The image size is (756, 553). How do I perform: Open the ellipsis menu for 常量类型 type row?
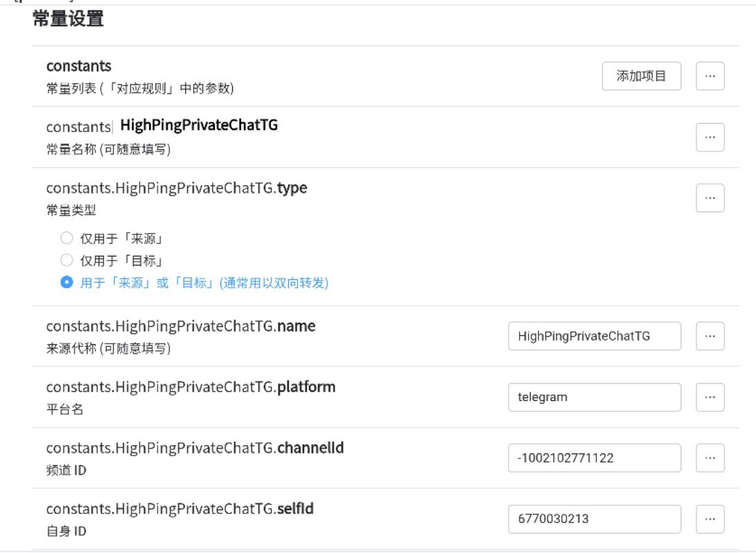(x=710, y=198)
